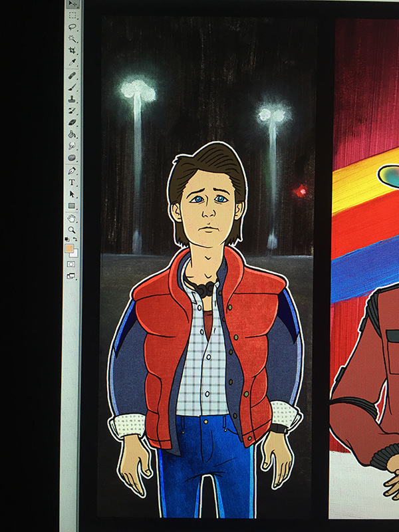Open the foreground color swatch
399x532 pixels.
pyautogui.click(x=69, y=248)
